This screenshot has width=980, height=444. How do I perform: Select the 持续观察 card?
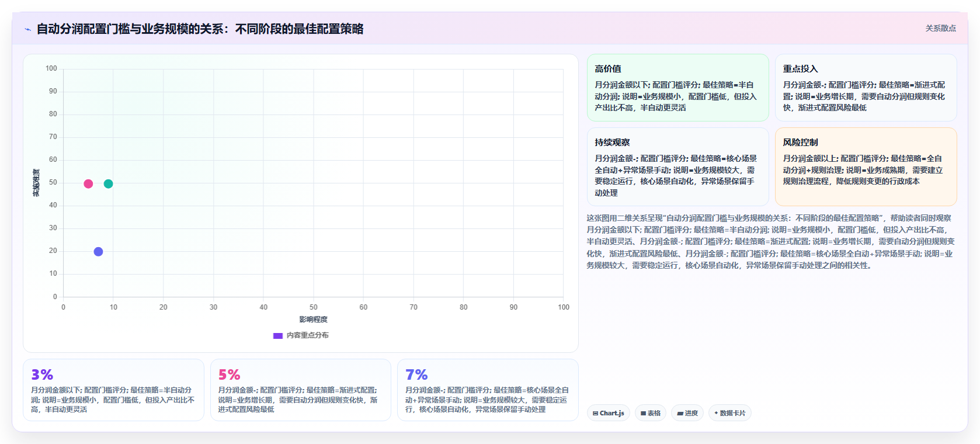(677, 166)
